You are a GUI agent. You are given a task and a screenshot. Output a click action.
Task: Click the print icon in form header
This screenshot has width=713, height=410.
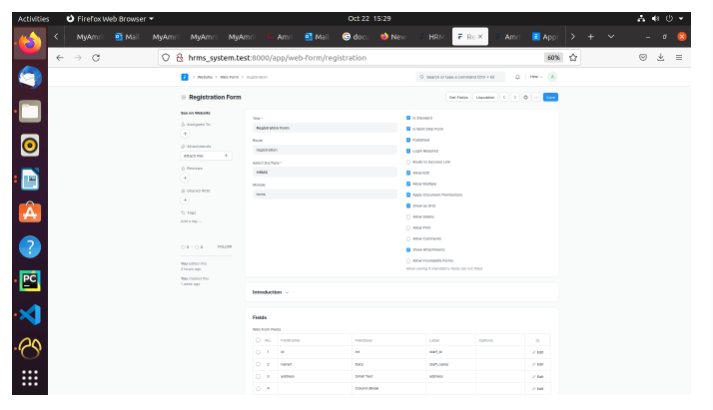point(526,97)
